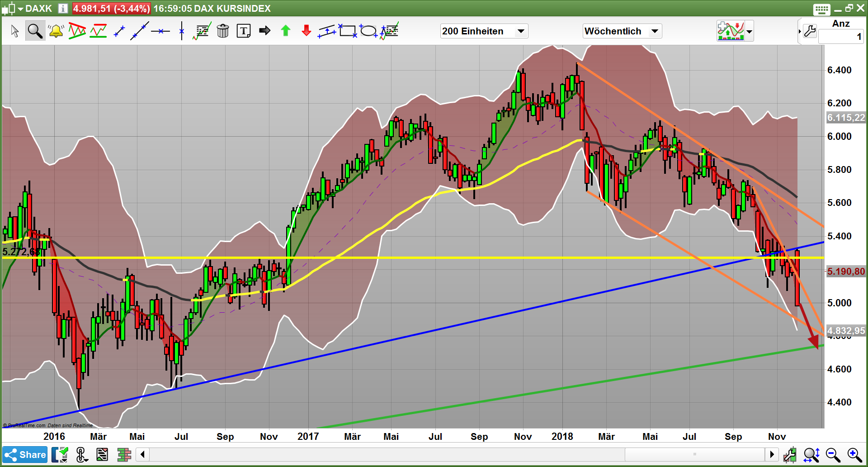Open chart settings with the wrench icon
868x467 pixels.
click(x=811, y=30)
